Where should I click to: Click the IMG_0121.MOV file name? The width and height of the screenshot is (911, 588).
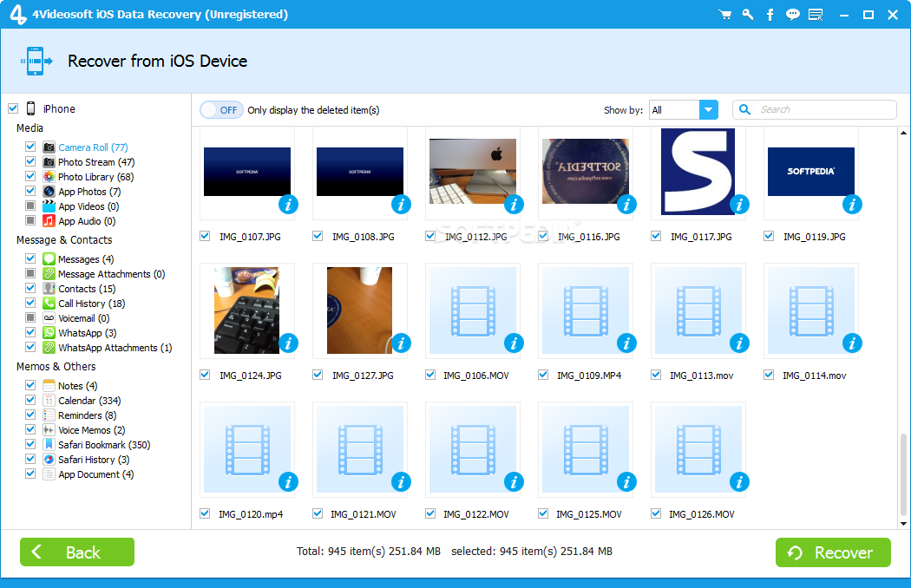tap(364, 514)
